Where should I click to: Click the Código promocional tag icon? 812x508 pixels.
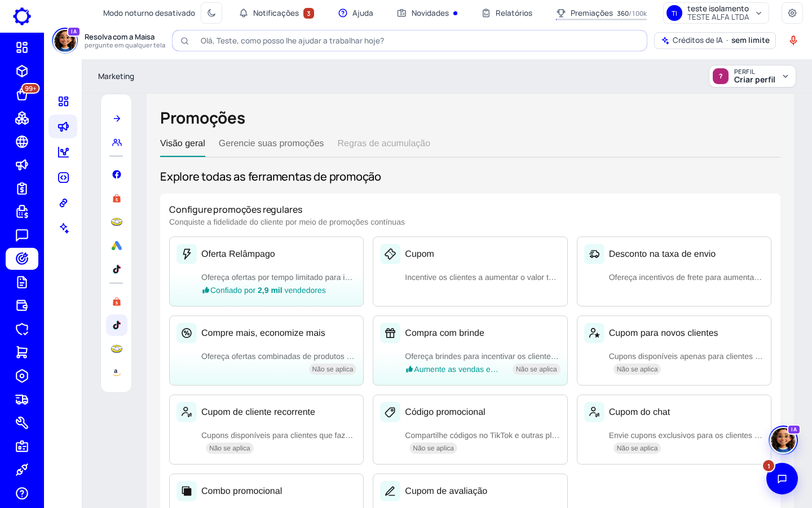(390, 412)
